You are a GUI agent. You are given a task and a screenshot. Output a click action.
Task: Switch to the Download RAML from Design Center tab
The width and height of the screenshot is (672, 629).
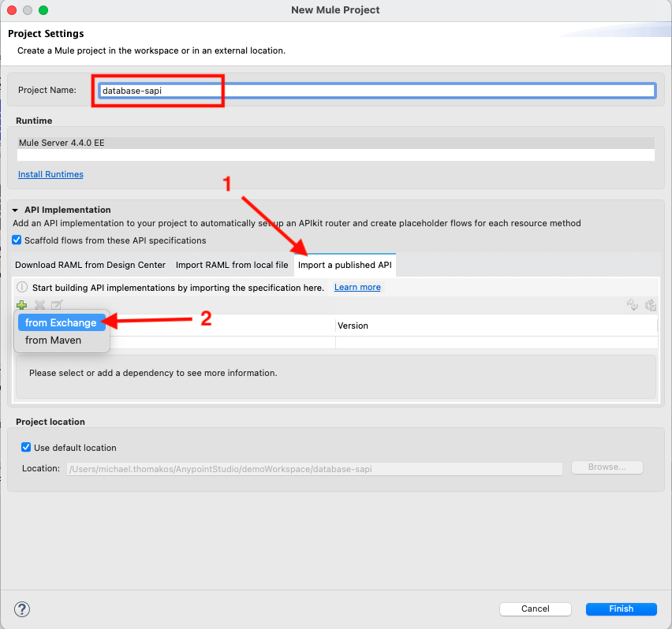[89, 265]
